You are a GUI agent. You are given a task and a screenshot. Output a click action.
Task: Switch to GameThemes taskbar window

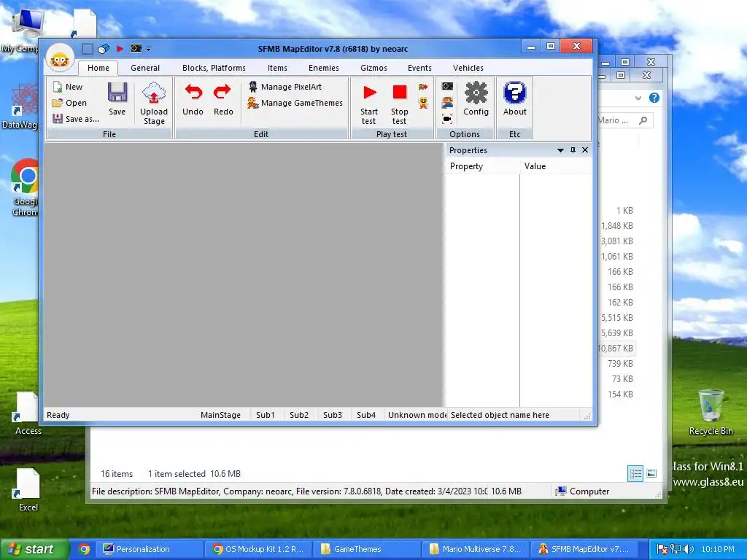[367, 549]
